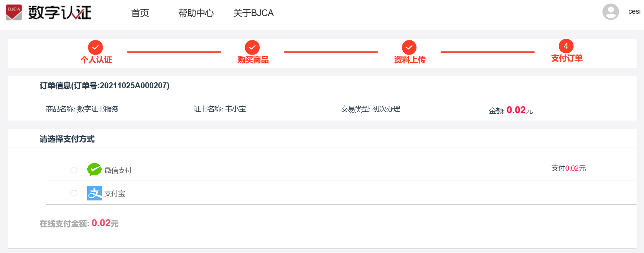
Task: Click the BJCA 数字认证 logo
Action: (x=48, y=13)
